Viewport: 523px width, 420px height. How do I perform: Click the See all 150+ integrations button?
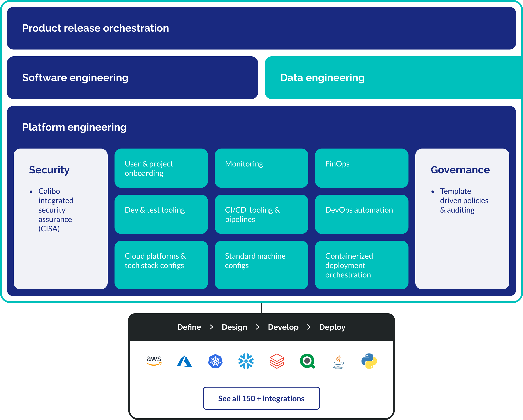click(x=261, y=398)
